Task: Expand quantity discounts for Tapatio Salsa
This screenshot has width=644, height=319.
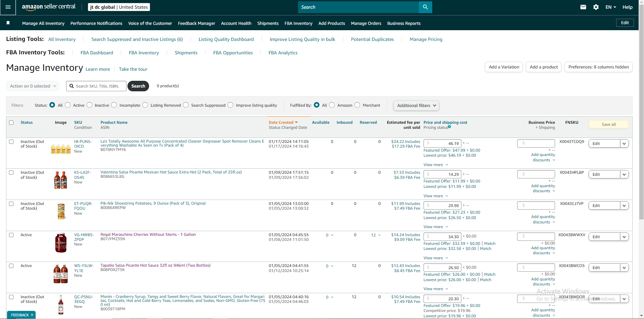Action: pos(544,281)
